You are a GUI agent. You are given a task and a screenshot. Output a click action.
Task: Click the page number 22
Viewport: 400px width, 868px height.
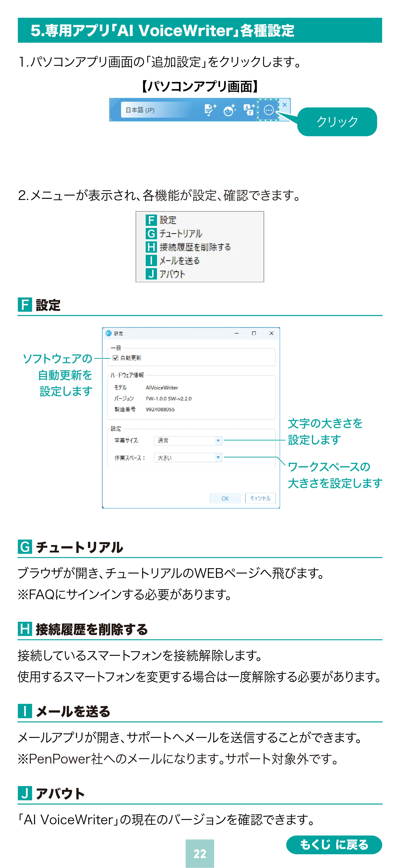coord(200,853)
